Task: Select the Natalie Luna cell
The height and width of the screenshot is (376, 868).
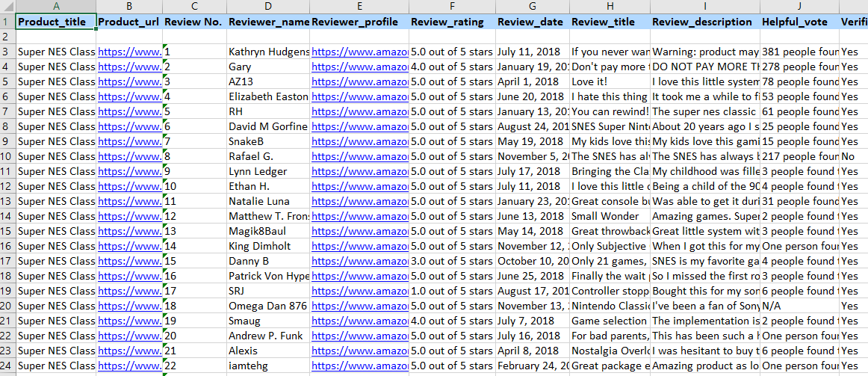Action: tap(268, 201)
